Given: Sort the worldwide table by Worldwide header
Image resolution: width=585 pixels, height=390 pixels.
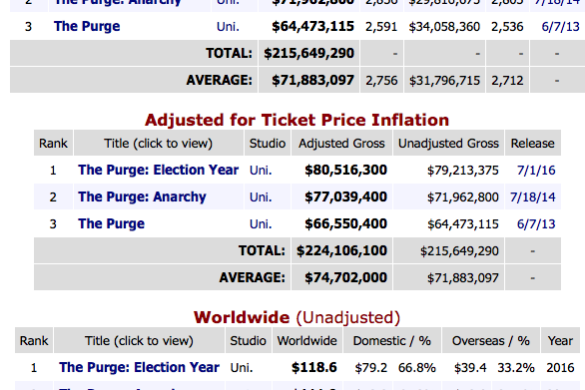Looking at the screenshot, I should (x=307, y=341).
